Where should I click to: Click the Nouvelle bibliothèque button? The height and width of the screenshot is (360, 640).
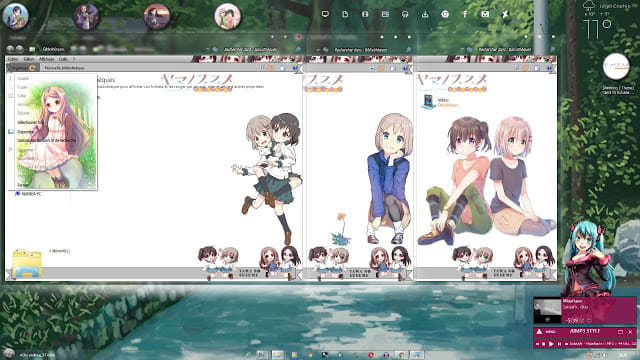click(x=64, y=68)
